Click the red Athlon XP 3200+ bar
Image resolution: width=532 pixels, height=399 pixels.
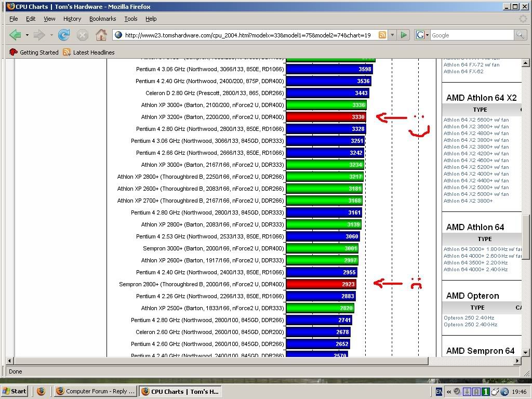tap(326, 117)
